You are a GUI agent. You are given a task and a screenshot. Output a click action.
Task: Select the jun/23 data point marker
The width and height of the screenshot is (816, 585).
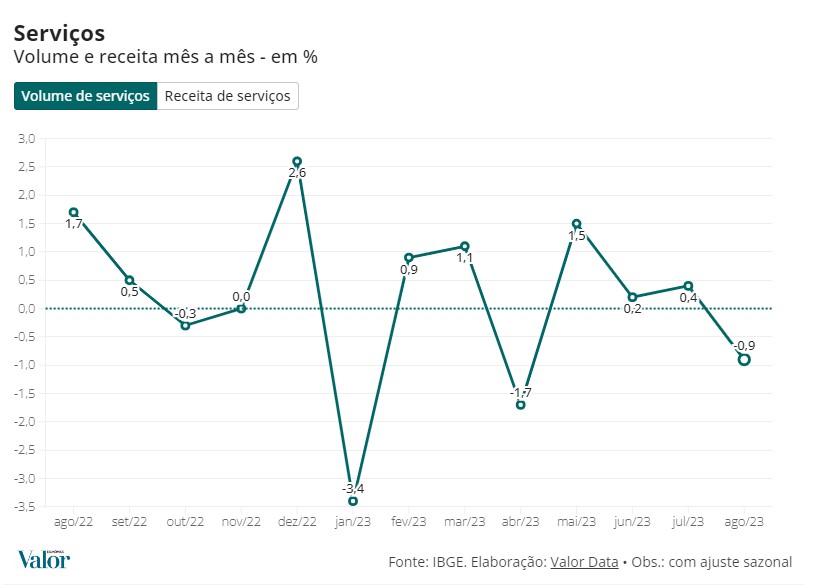(632, 297)
